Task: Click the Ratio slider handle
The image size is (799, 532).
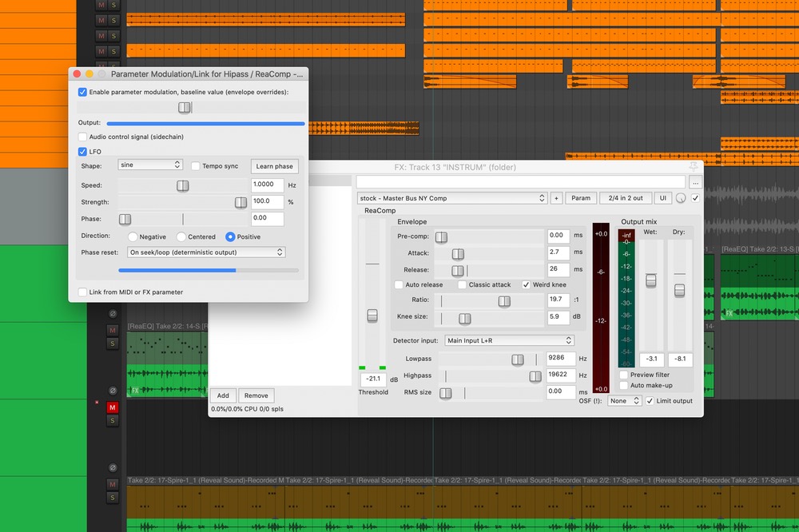Action: (504, 301)
